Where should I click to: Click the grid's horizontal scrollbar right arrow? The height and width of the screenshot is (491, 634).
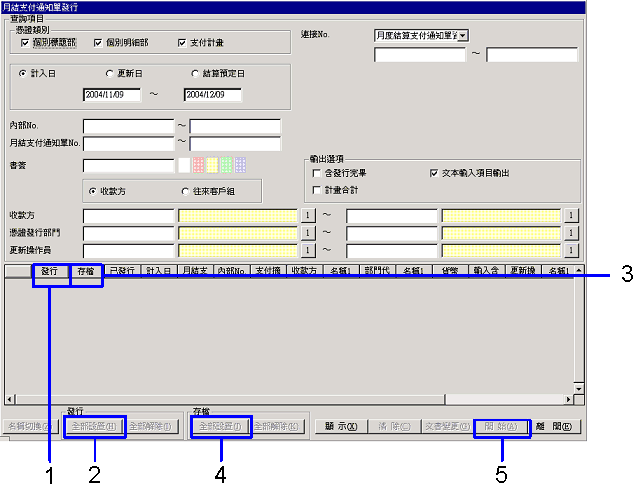click(x=568, y=400)
